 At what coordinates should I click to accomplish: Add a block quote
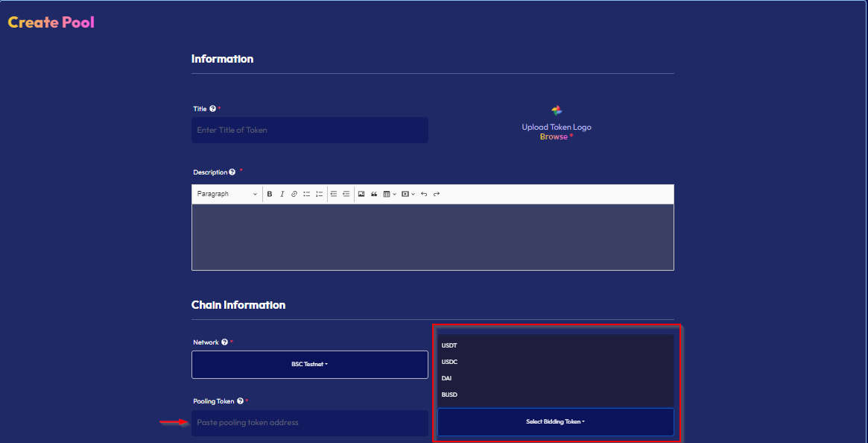(x=374, y=194)
